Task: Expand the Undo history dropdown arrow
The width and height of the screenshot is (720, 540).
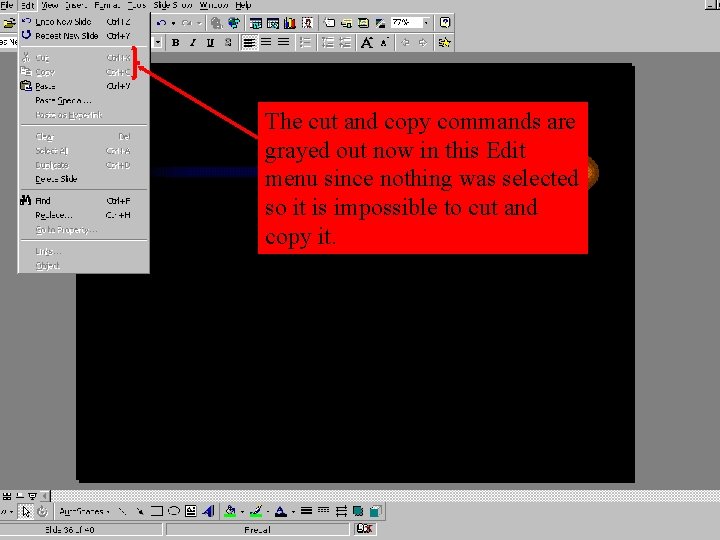Action: point(173,23)
